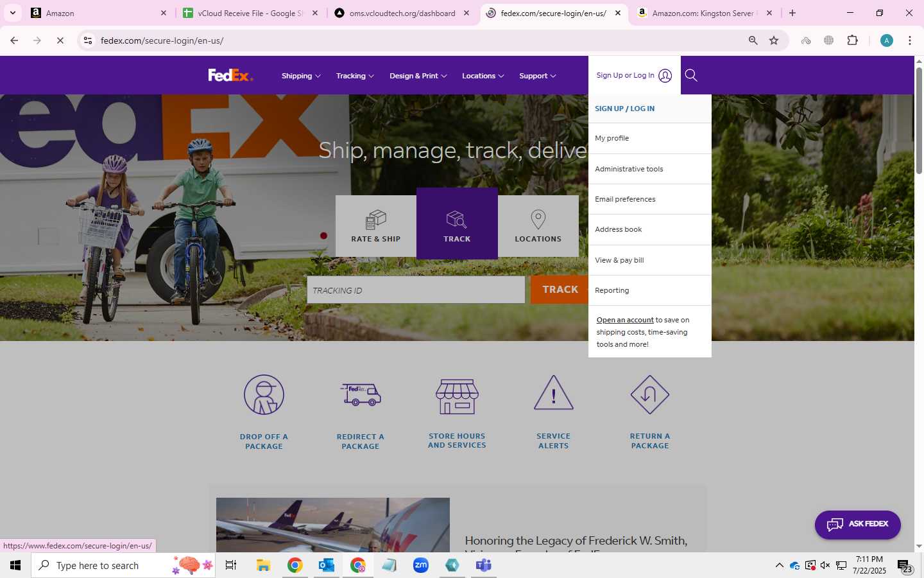Click the Ask FedEx chat button
924x578 pixels.
pos(858,525)
